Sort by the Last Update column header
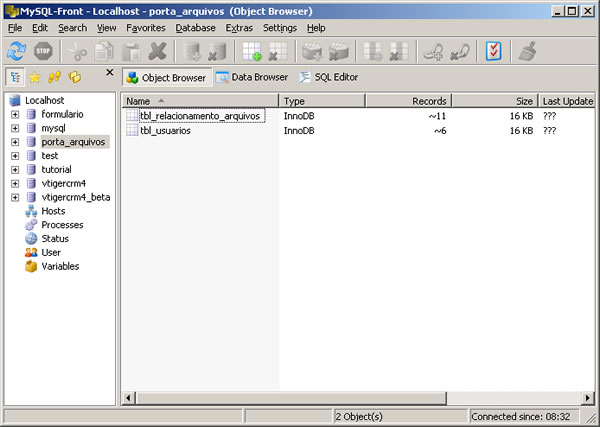 point(567,101)
